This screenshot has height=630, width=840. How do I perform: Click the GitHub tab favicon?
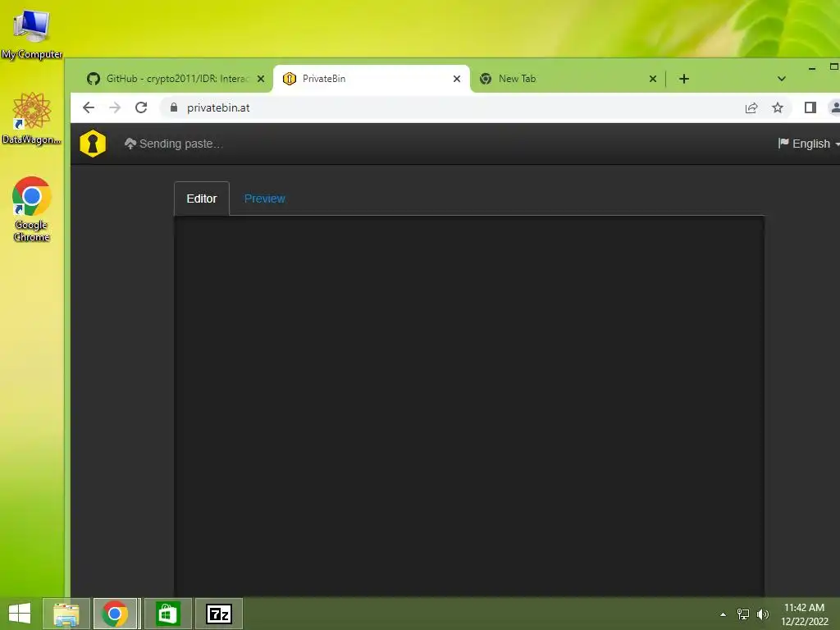[x=94, y=79]
